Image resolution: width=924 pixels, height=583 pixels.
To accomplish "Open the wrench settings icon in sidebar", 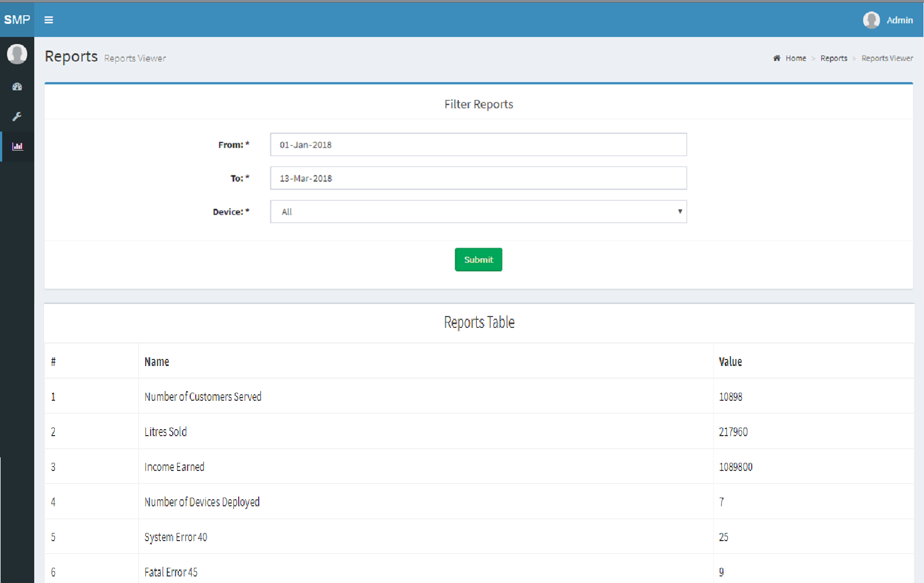I will click(17, 116).
